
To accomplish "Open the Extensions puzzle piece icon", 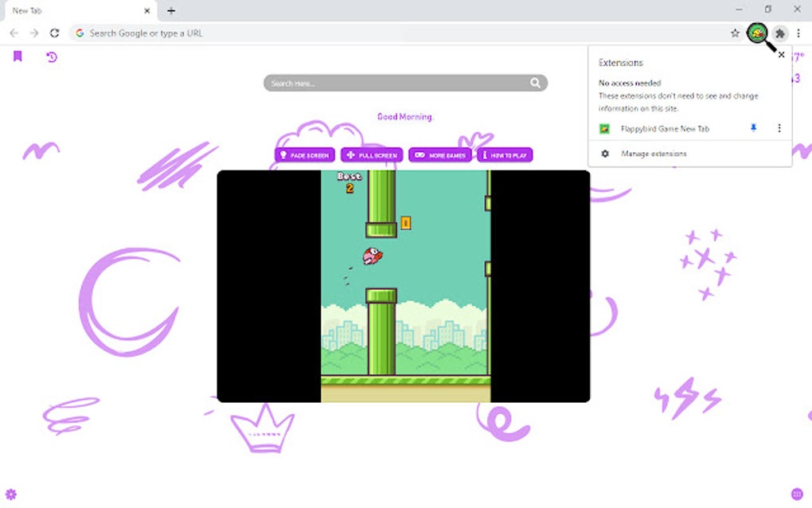I will tap(780, 33).
